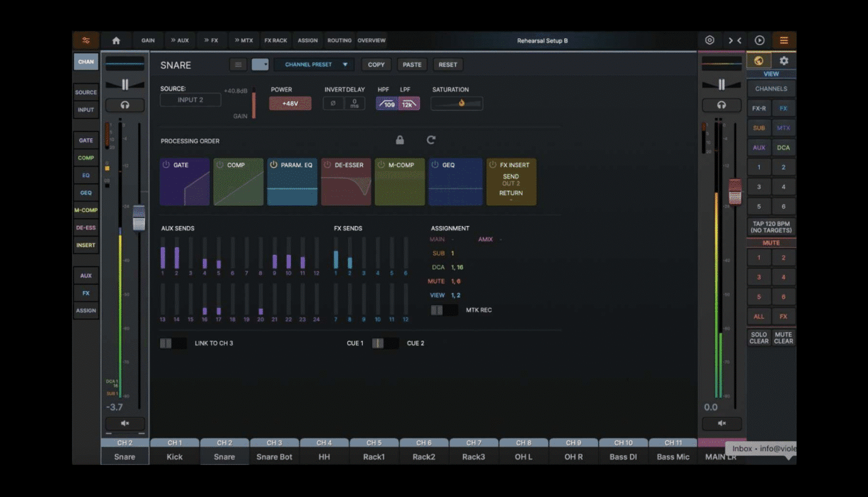Toggle the LINK TO CH 3 switch
Viewport: 868px width, 497px height.
(x=173, y=343)
